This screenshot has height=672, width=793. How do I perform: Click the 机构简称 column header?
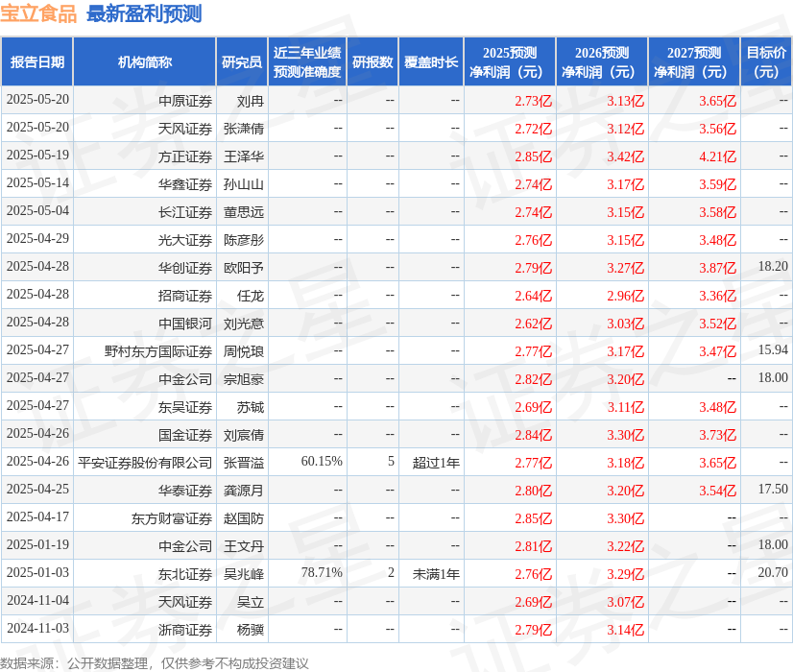[x=145, y=62]
